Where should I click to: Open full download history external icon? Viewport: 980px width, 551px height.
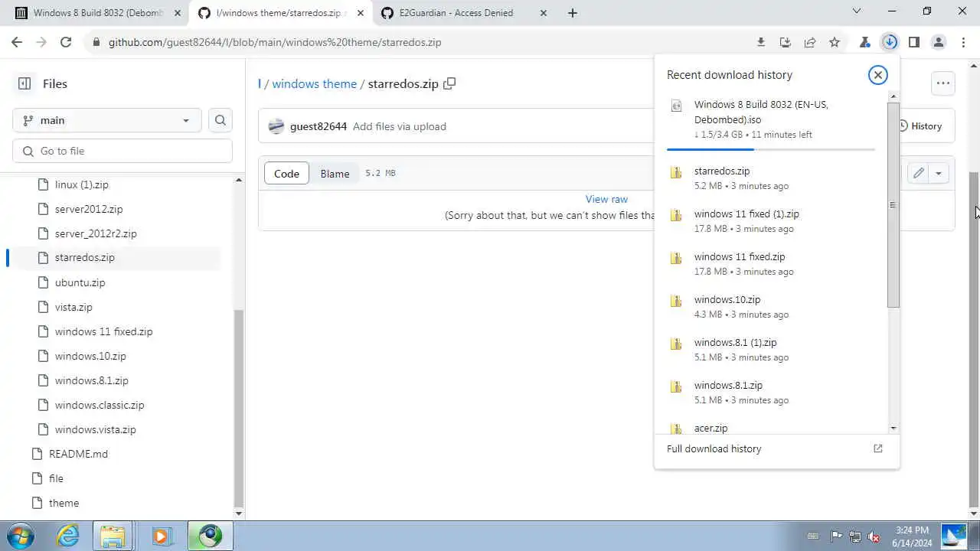[x=878, y=448]
